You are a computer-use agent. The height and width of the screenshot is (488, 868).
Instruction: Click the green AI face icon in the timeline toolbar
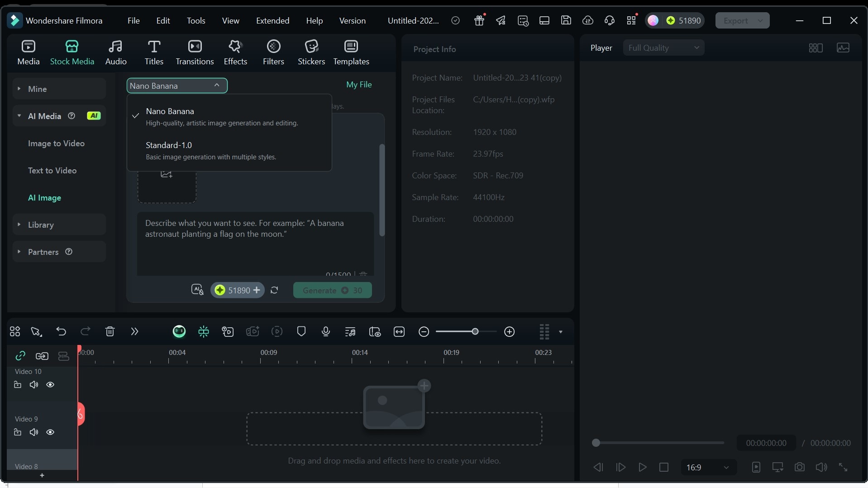tap(179, 332)
